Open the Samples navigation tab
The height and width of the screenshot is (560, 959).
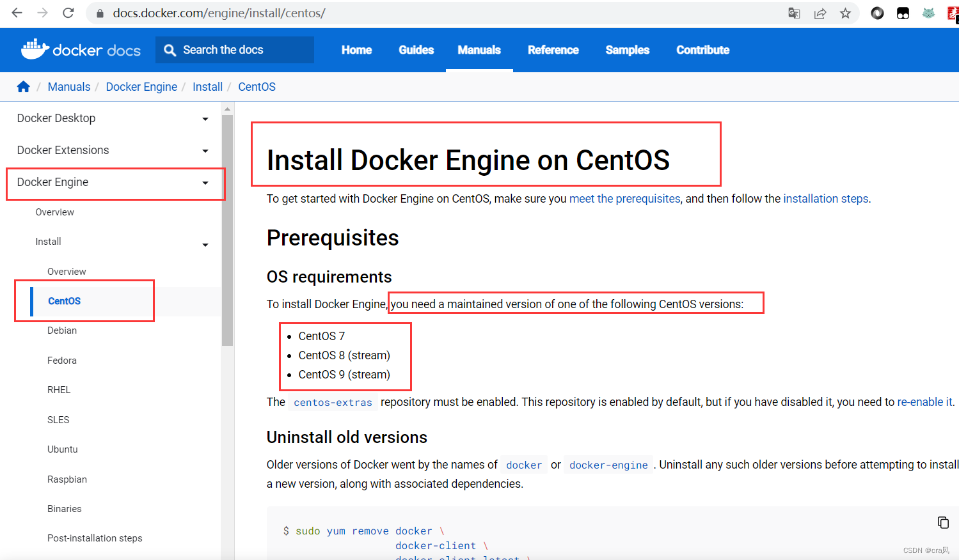(x=627, y=50)
